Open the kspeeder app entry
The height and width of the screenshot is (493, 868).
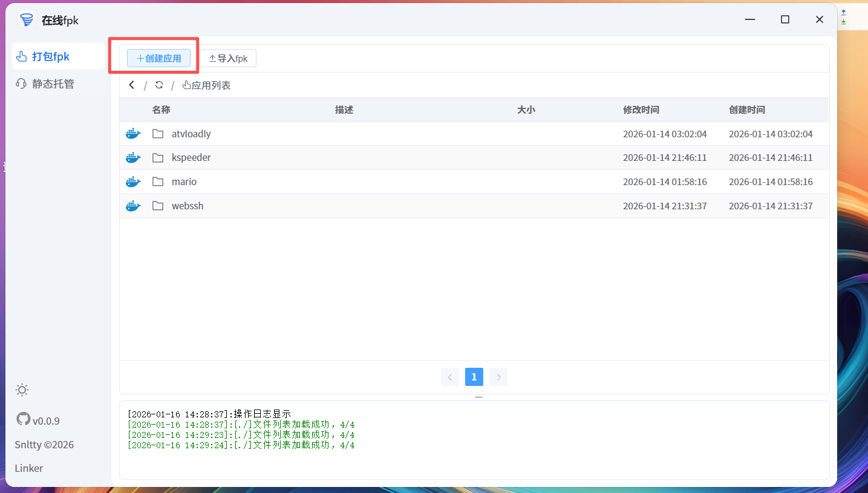click(x=191, y=158)
